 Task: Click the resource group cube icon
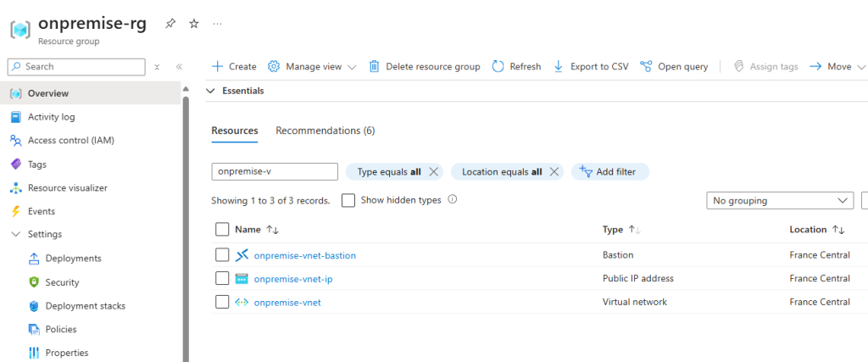20,30
